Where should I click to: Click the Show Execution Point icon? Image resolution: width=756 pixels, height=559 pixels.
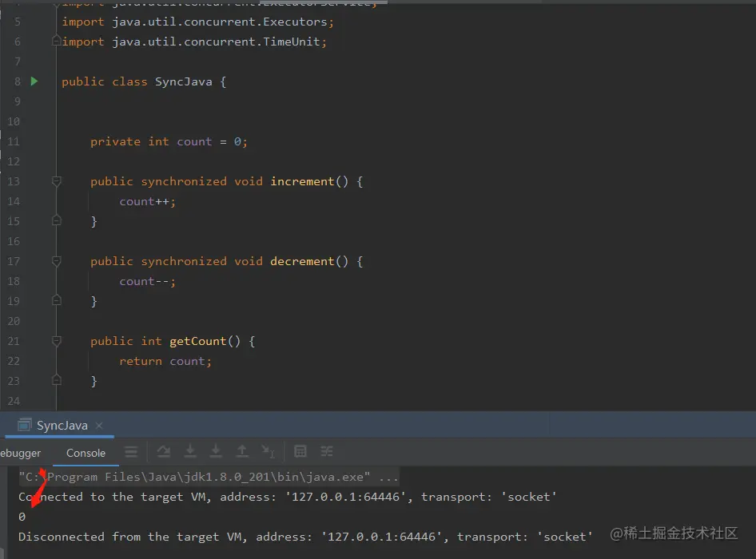pyautogui.click(x=130, y=451)
